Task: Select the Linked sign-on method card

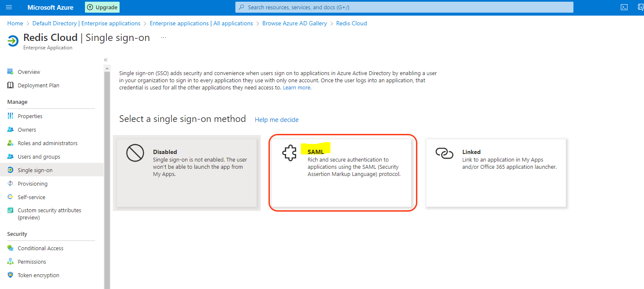Action: coord(496,173)
